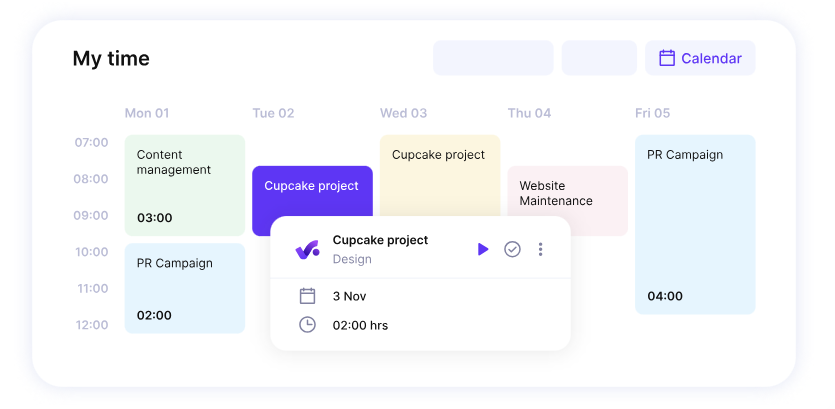This screenshot has height=409, width=835.
Task: Click the Cupcake project logo icon
Action: point(307,249)
